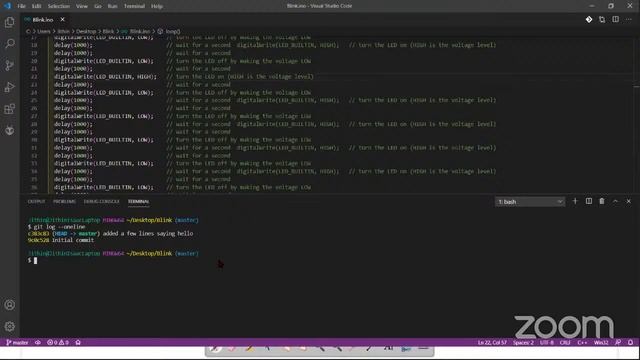The image size is (640, 360).
Task: Switch to the PROBLEMS panel tab
Action: [x=64, y=202]
